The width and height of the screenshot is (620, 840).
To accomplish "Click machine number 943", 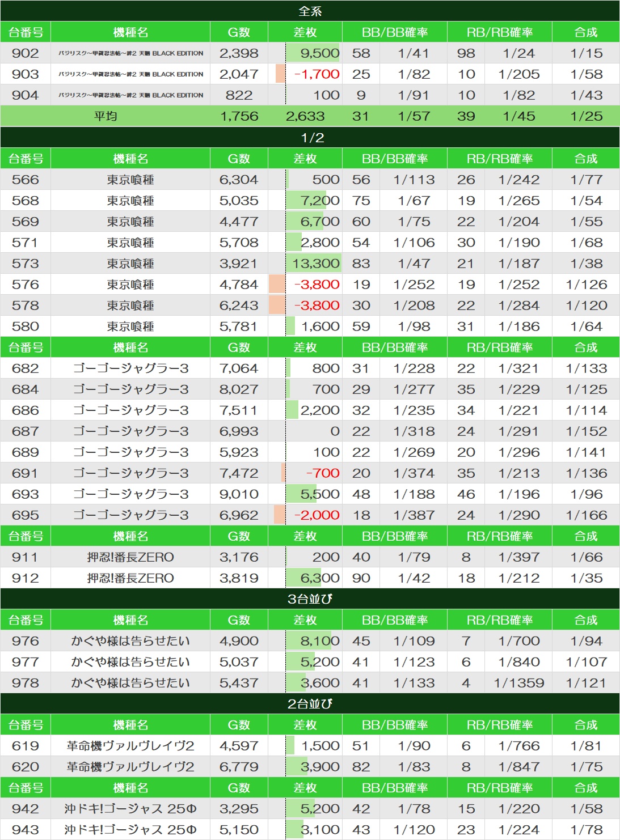I will point(26,830).
